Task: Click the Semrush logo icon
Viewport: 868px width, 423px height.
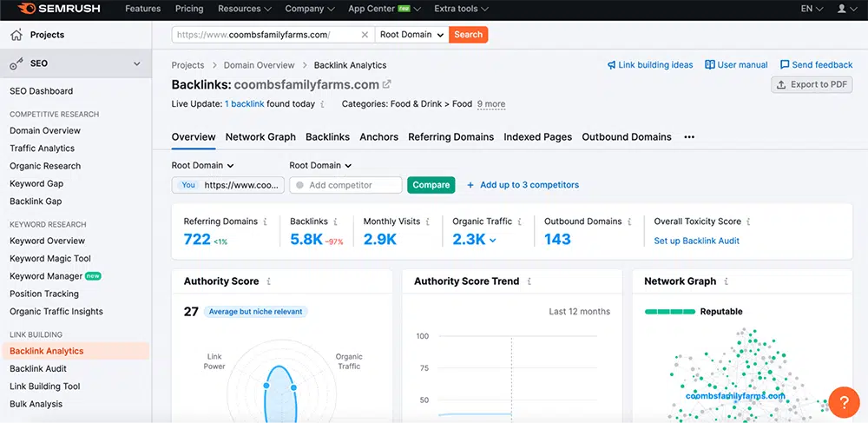Action: [x=25, y=9]
